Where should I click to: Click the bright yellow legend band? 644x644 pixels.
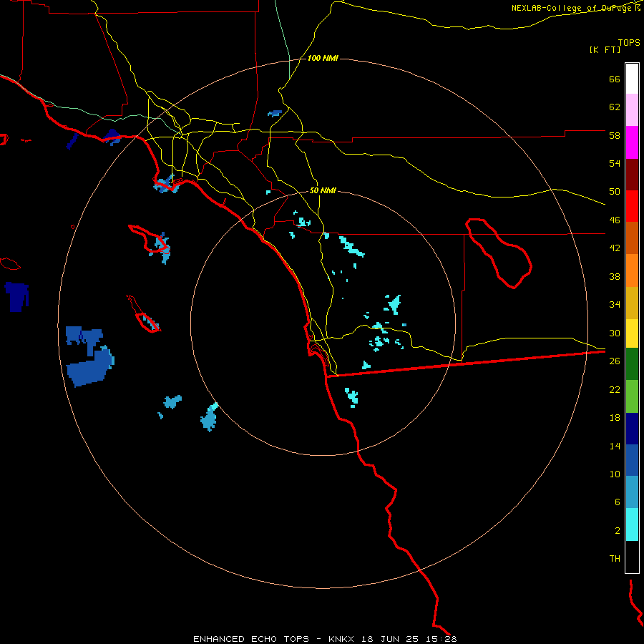pyautogui.click(x=632, y=333)
